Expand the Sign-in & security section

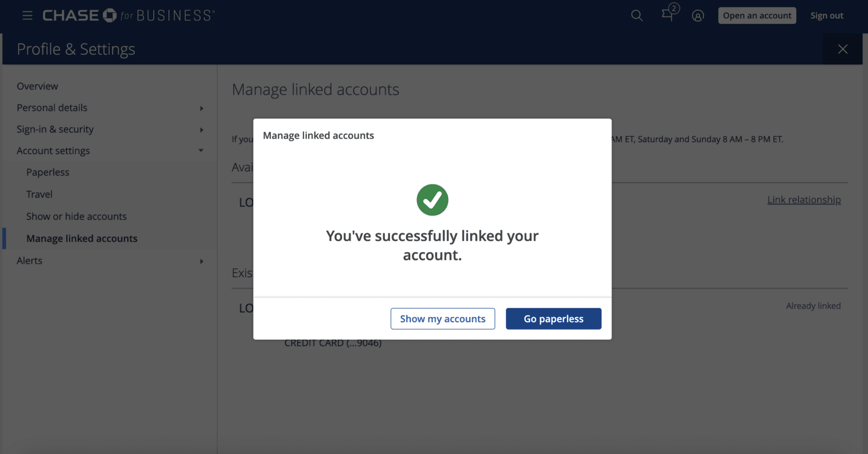tap(55, 129)
